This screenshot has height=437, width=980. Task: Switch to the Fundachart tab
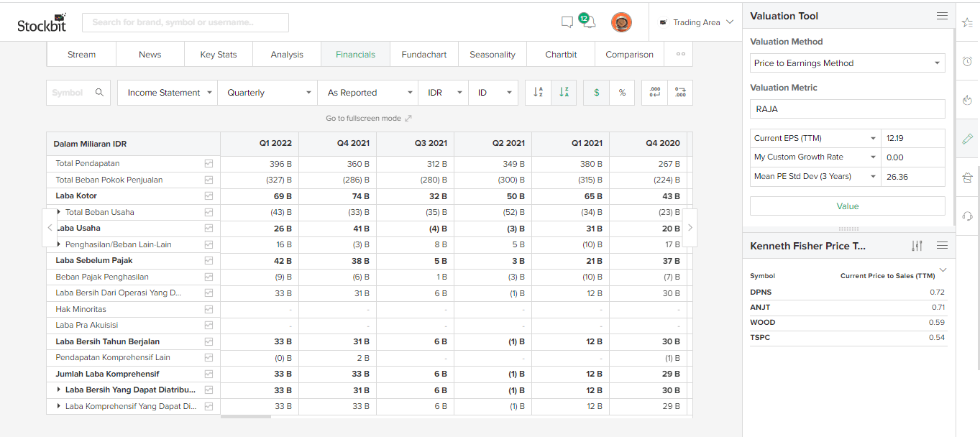tap(424, 55)
